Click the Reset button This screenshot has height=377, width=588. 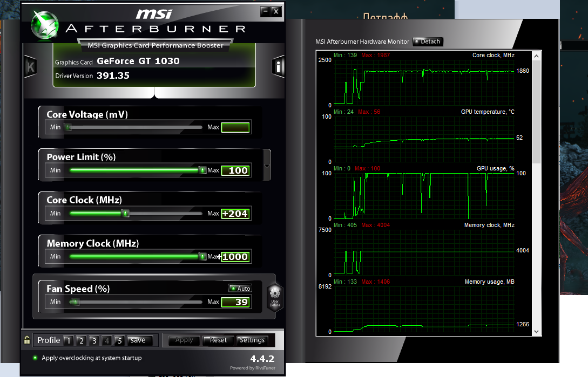(218, 340)
